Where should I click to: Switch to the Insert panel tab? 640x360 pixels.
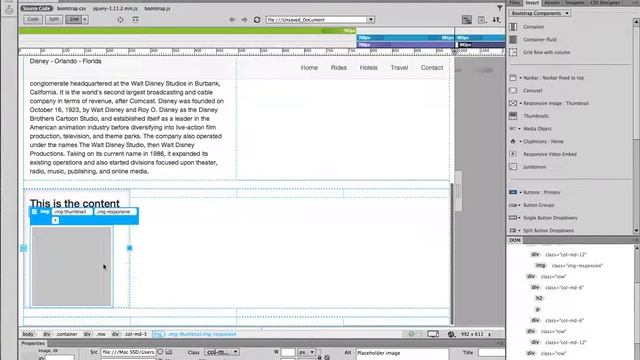[x=532, y=3]
